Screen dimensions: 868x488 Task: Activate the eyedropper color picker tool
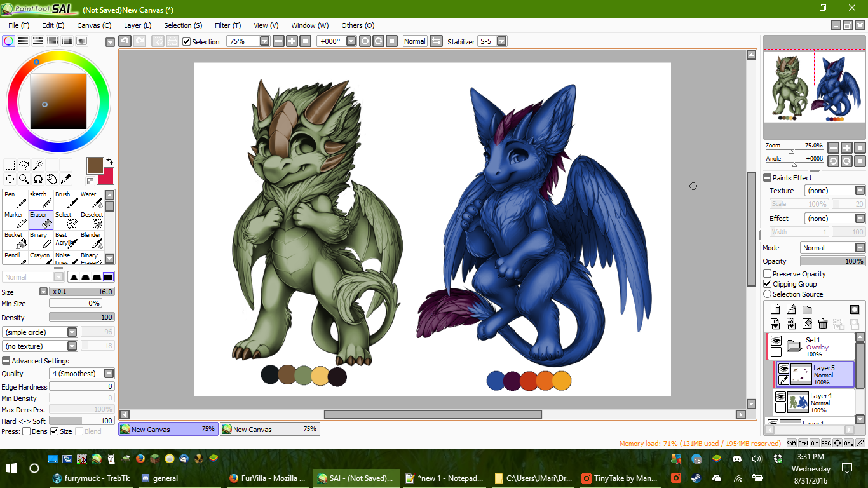click(x=65, y=179)
